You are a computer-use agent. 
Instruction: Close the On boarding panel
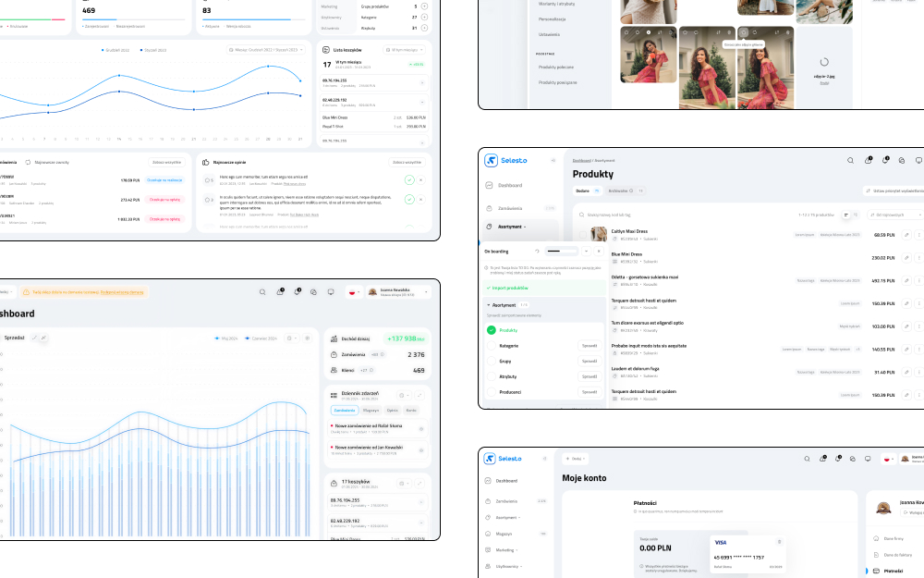(598, 251)
